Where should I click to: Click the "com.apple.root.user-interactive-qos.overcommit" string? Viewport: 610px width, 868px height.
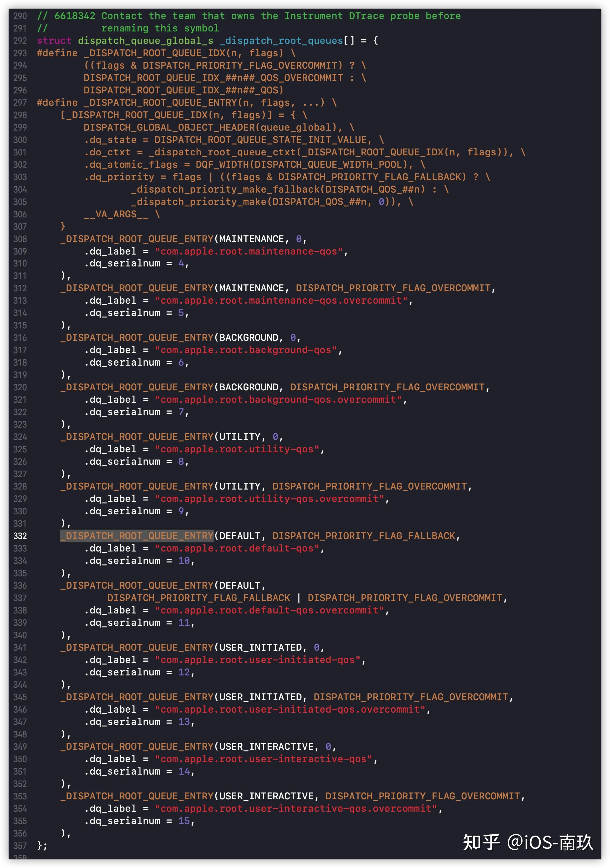coord(296,809)
